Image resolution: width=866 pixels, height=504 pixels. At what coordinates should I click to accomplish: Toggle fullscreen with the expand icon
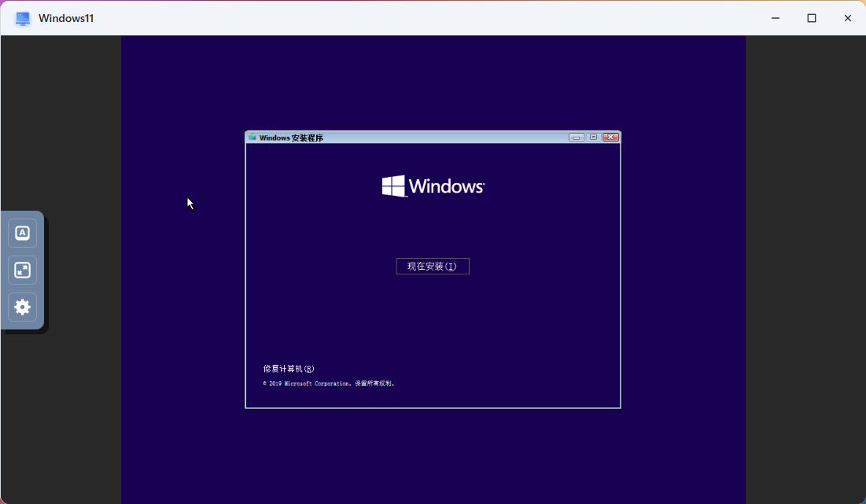pos(22,270)
